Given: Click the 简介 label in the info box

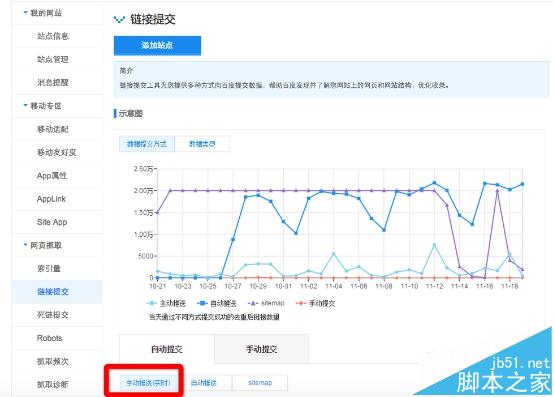Looking at the screenshot, I should click(126, 71).
